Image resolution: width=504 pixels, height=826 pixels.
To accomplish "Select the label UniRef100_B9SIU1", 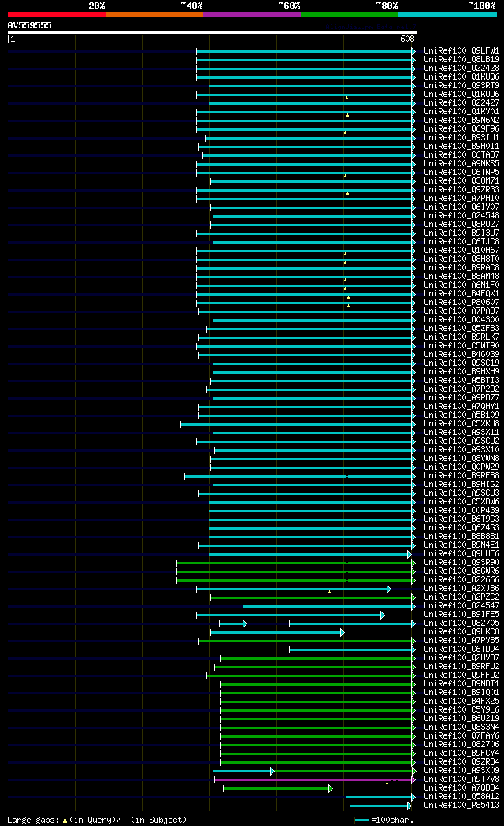I will [x=461, y=137].
